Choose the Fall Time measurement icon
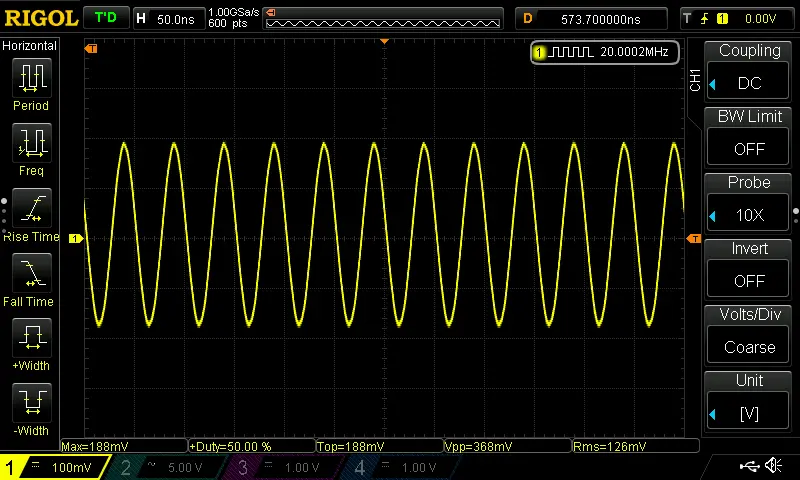The image size is (800, 480). 31,273
